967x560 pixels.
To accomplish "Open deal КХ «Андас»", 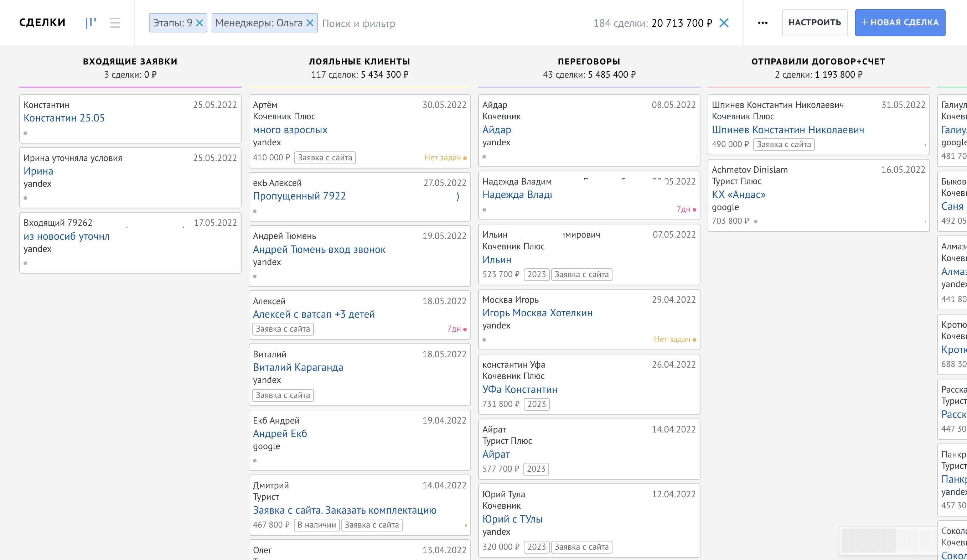I will [x=738, y=195].
